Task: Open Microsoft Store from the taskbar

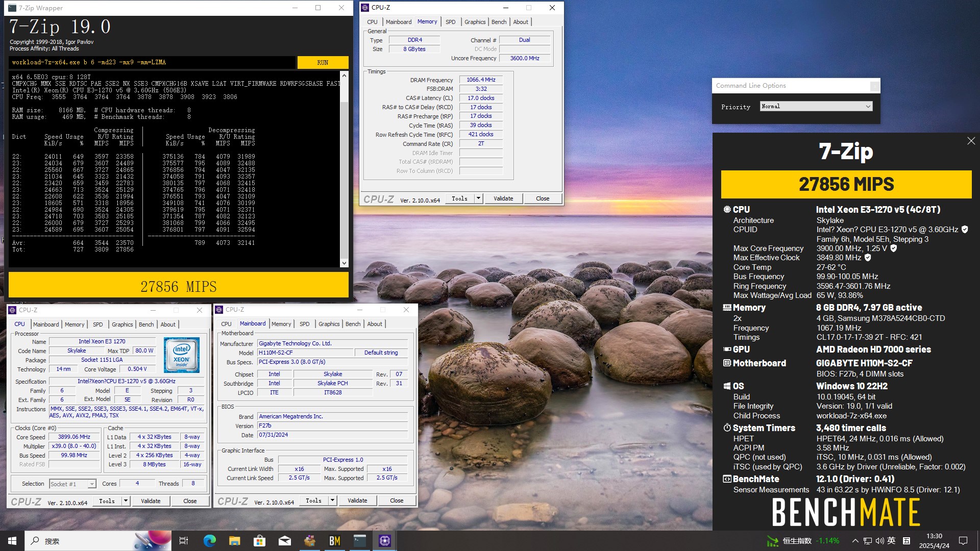Action: click(x=259, y=541)
